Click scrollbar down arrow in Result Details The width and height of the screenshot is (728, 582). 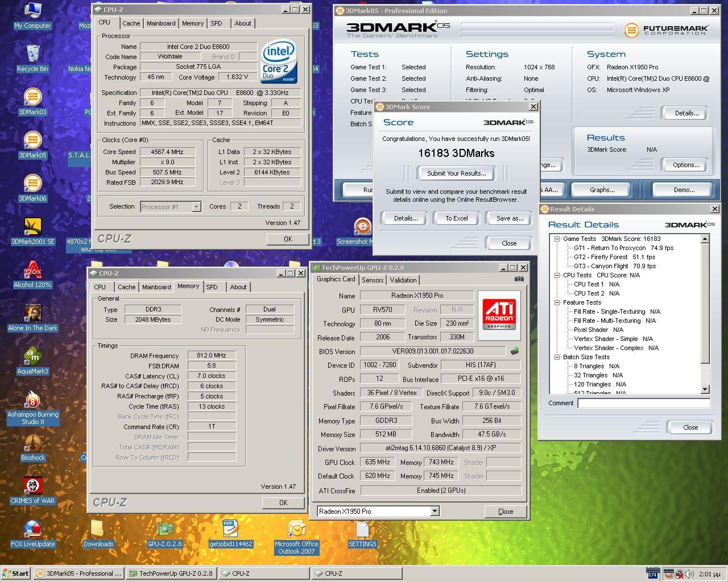pos(705,389)
